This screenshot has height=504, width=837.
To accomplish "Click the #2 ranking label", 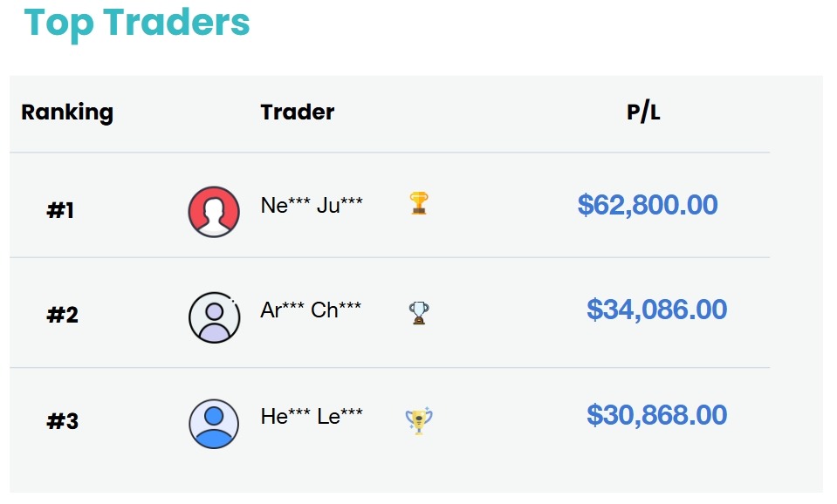I will pyautogui.click(x=63, y=315).
